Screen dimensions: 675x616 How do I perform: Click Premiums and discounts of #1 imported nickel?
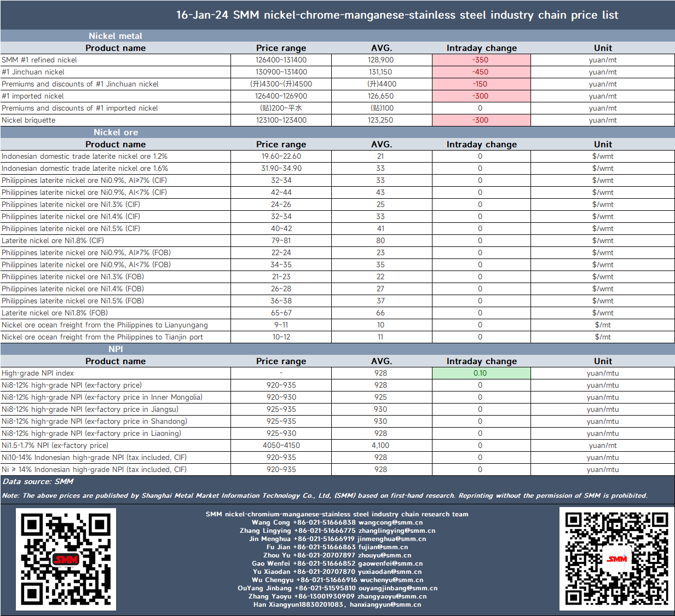click(x=80, y=108)
